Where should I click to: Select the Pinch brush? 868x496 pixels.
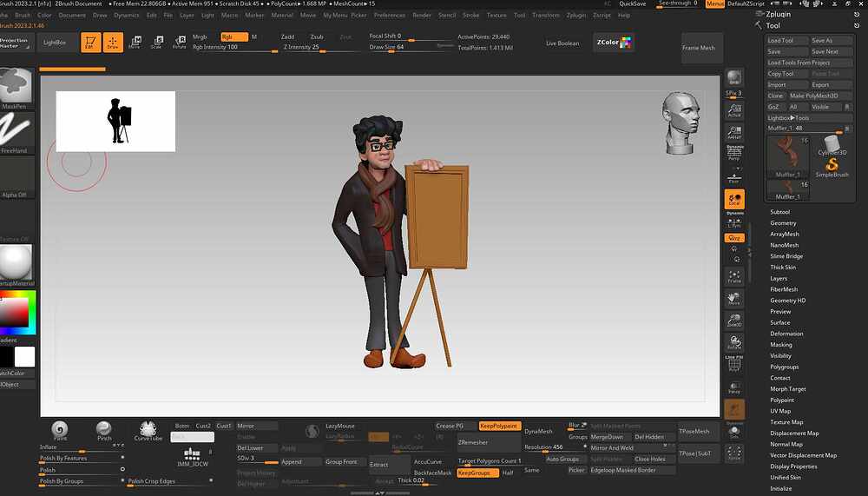coord(104,431)
